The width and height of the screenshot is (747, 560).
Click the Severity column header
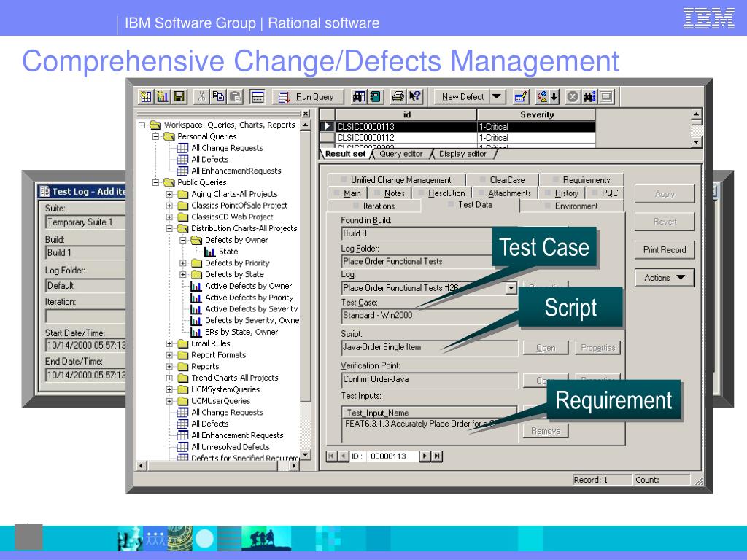tap(536, 114)
